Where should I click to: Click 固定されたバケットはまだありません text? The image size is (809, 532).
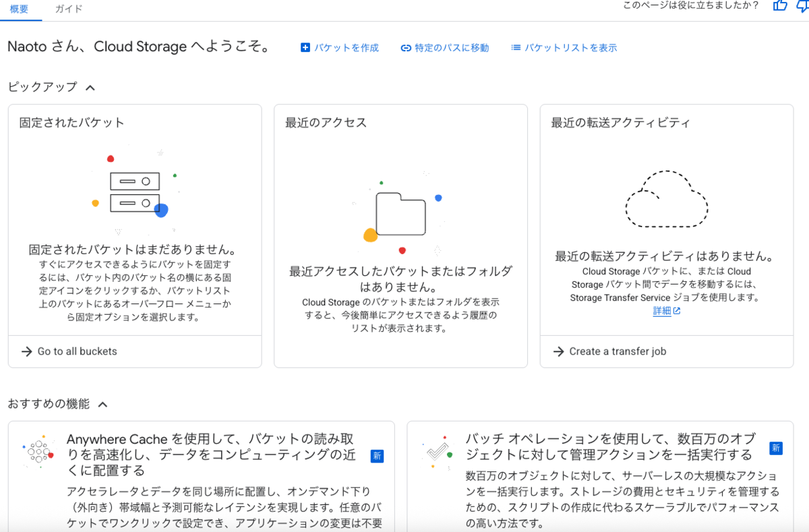point(133,250)
